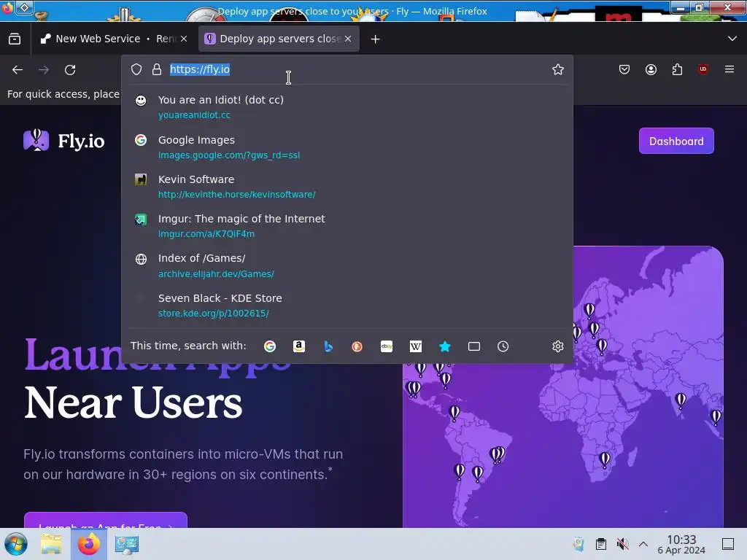Click Launch an App for Free button
Viewport: 747px width, 560px height.
tap(105, 521)
